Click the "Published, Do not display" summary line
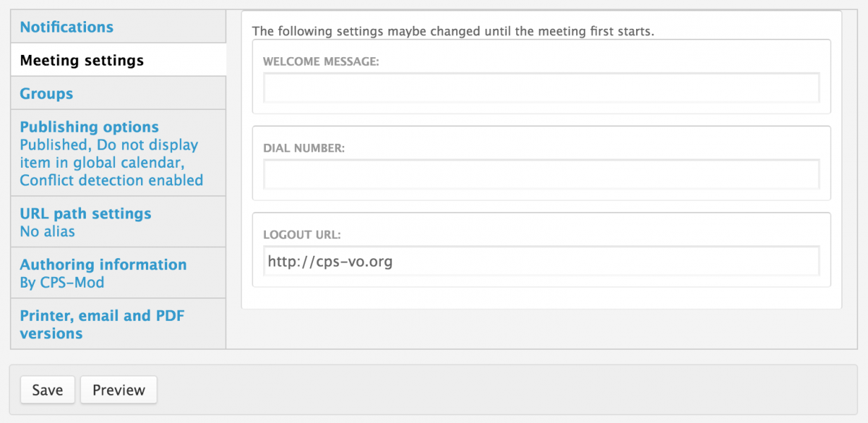Screen dimensions: 868x423 click(x=109, y=145)
